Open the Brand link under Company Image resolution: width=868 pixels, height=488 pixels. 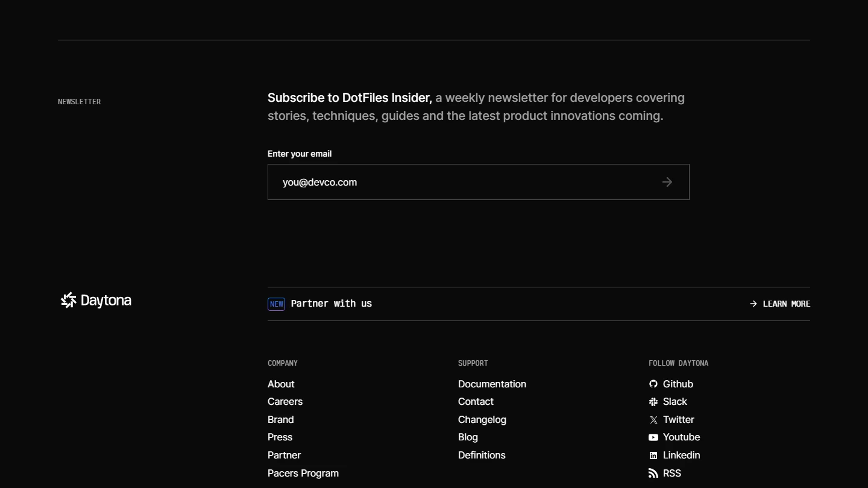click(281, 420)
